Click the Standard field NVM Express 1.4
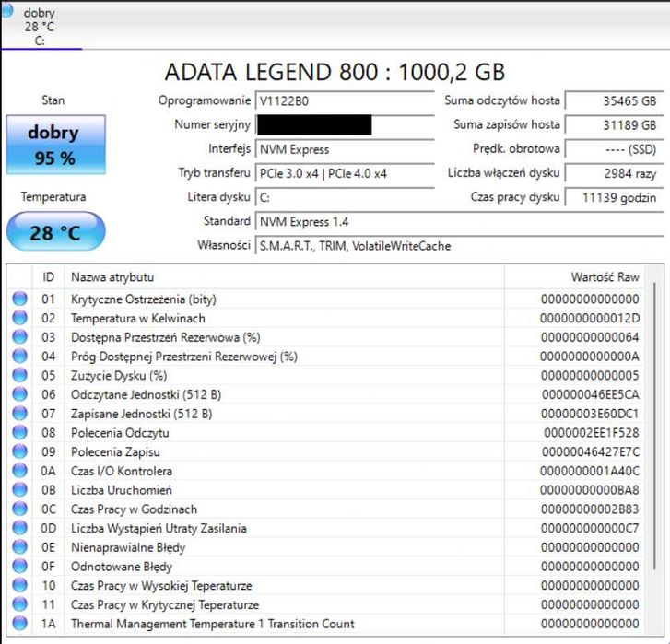The image size is (670, 644). tap(459, 222)
